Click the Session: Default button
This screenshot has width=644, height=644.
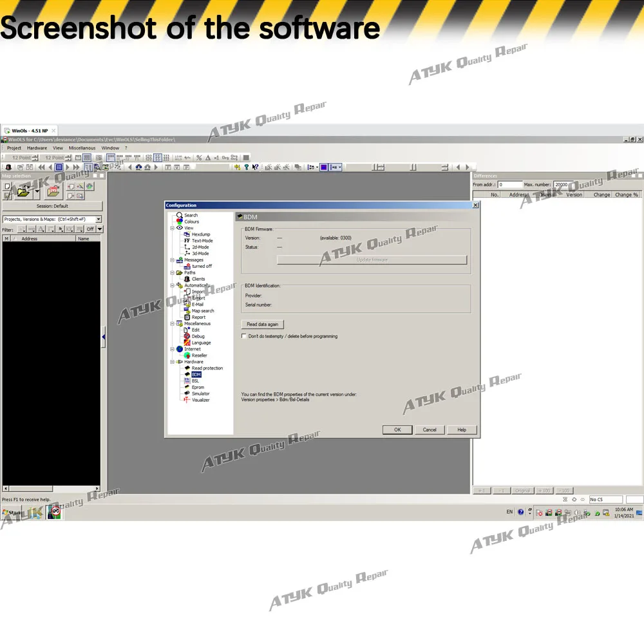pos(52,206)
